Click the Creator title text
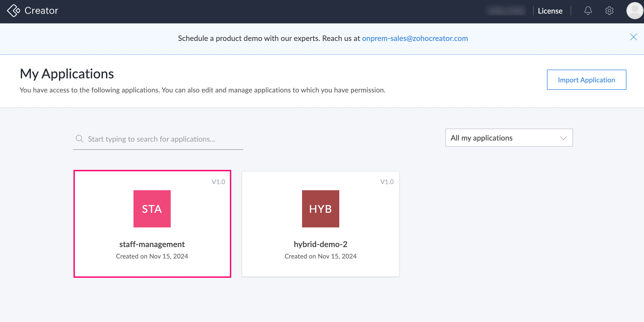Image resolution: width=644 pixels, height=322 pixels. [41, 11]
